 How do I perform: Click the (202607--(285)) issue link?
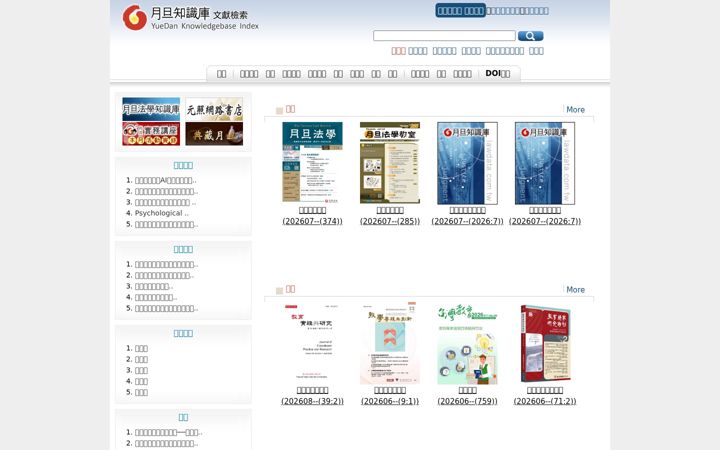coord(390,221)
